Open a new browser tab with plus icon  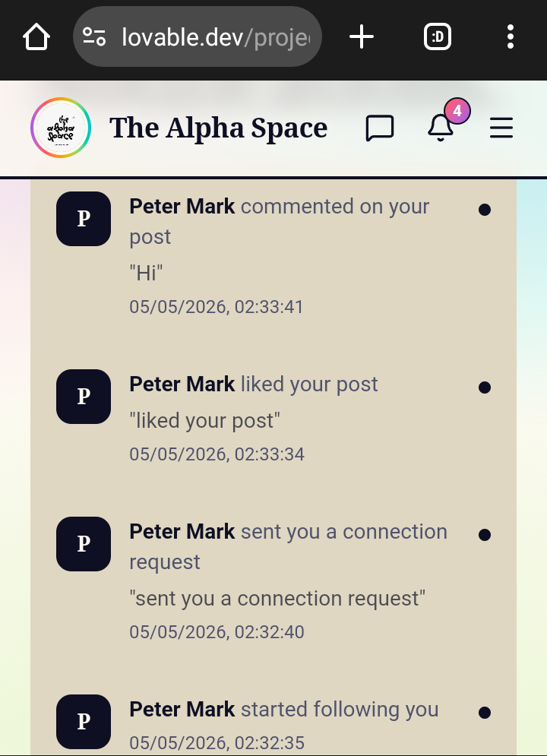click(x=362, y=37)
